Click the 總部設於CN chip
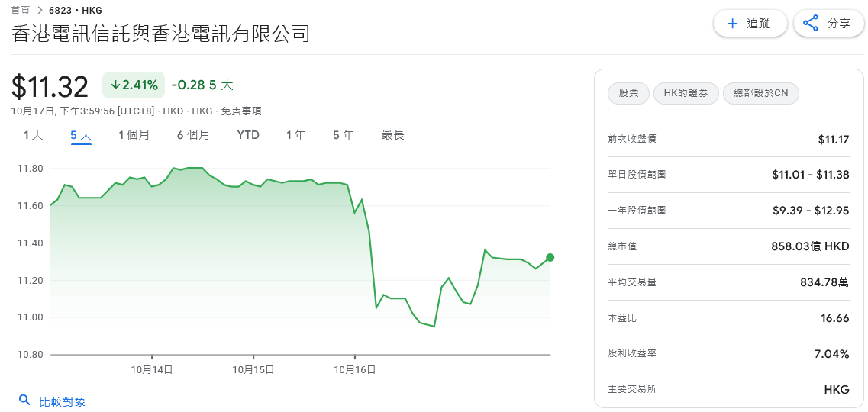The image size is (868, 412). pos(760,94)
